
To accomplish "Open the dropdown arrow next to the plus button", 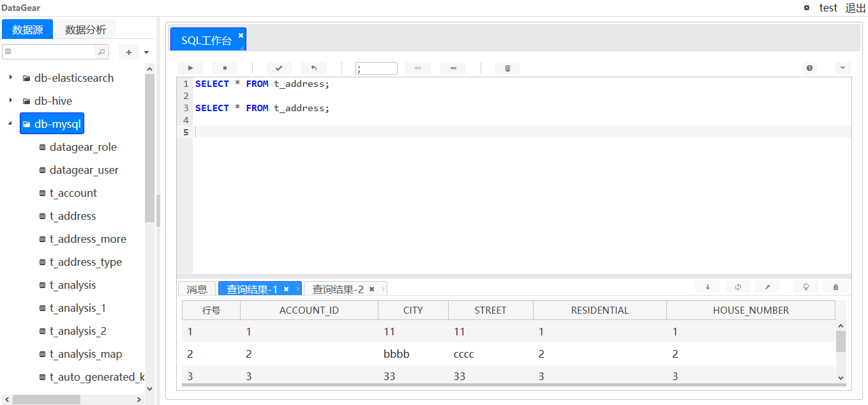I will (x=146, y=52).
